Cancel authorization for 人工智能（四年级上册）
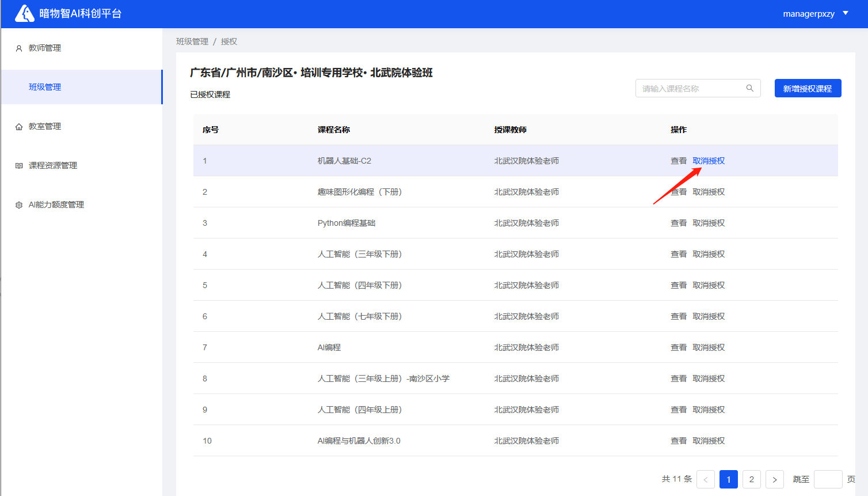This screenshot has width=868, height=496. point(709,410)
